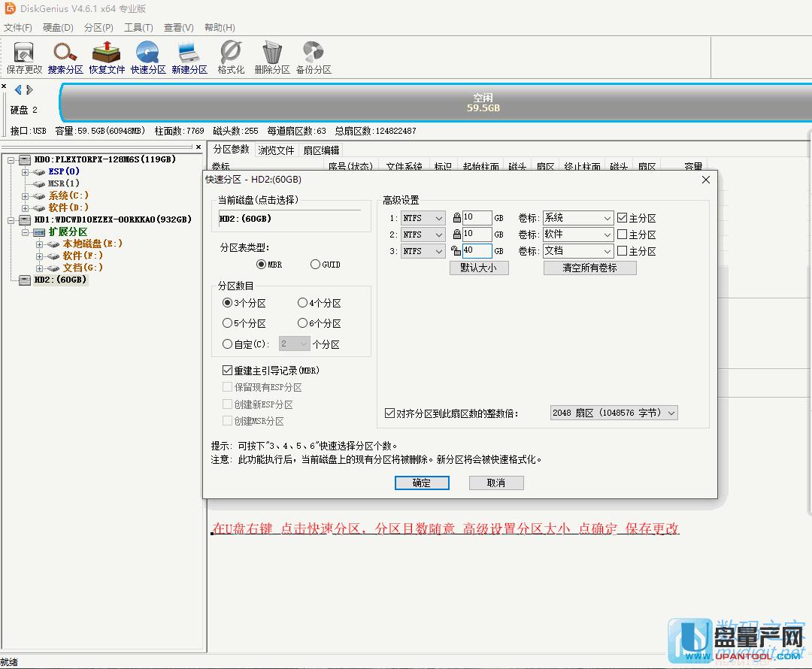812x669 pixels.
Task: Click the 确定 button
Action: coord(422,483)
